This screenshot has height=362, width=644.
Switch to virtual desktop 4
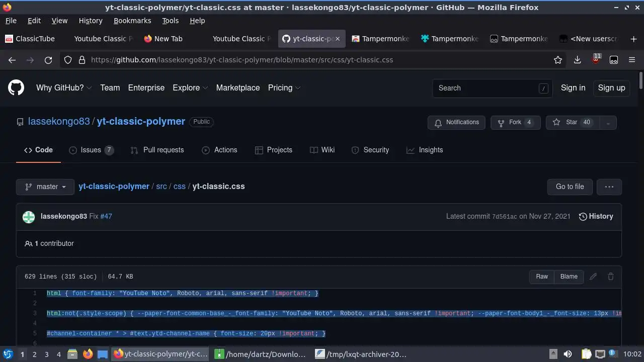click(59, 354)
